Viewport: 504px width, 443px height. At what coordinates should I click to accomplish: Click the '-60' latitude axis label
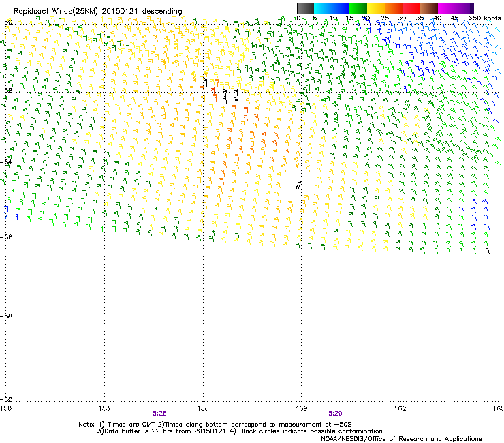pyautogui.click(x=6, y=399)
